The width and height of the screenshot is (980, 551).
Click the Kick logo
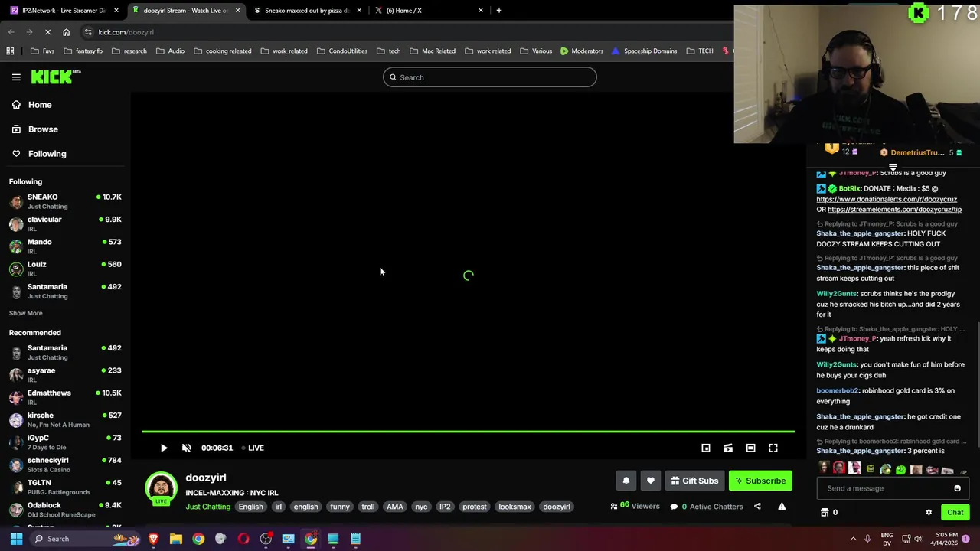pyautogui.click(x=56, y=77)
